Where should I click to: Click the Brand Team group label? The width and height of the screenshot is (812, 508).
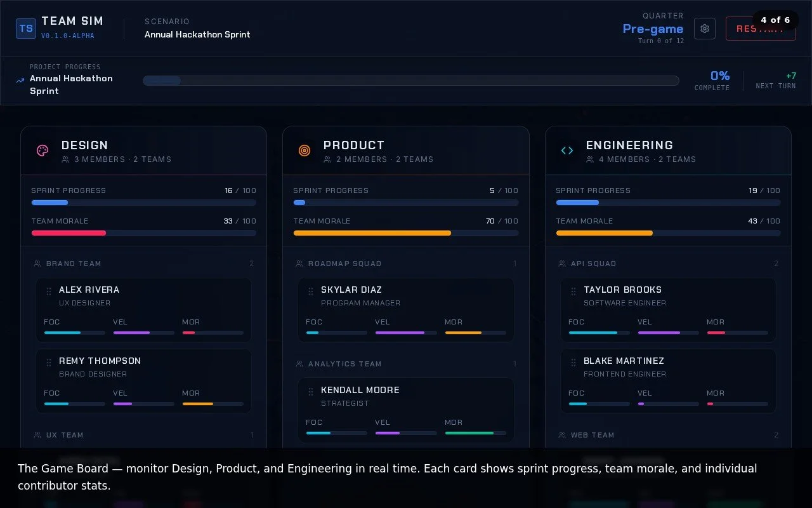[x=74, y=264]
